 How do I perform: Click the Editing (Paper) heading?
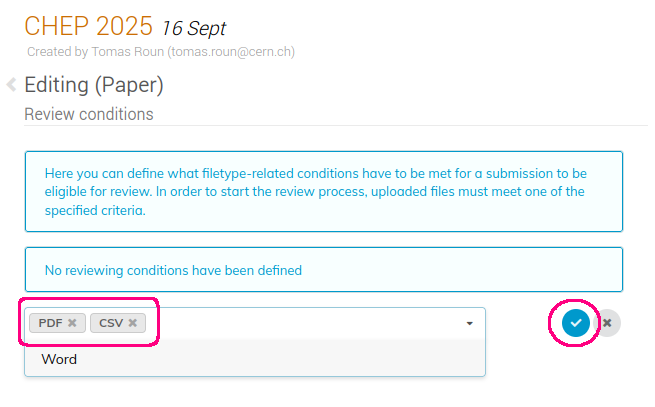[x=94, y=85]
